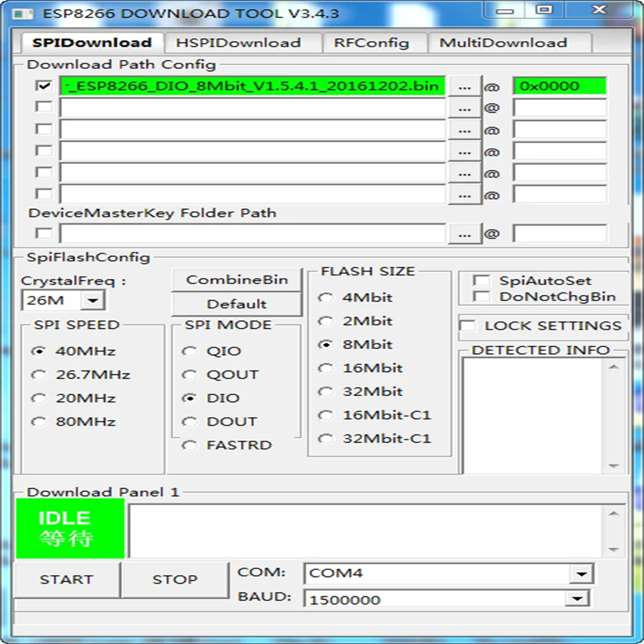Screen dimensions: 644x644
Task: Click inside the Download Panel log area
Action: (366, 531)
